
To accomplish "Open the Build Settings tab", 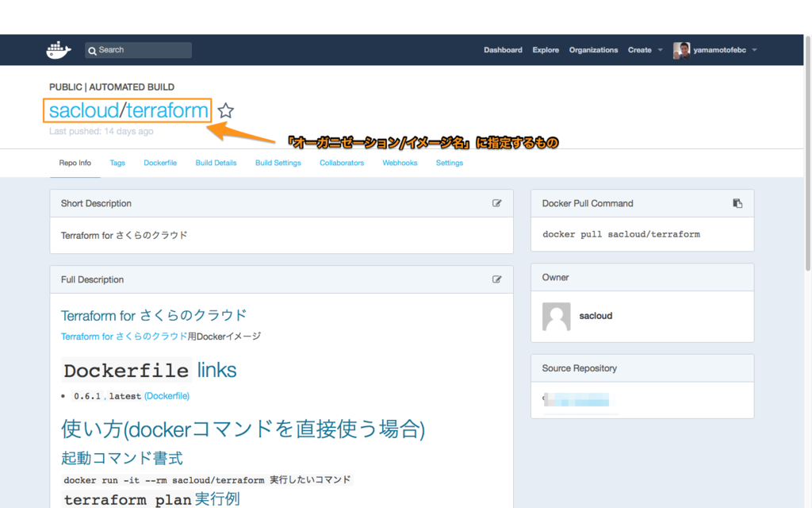I will click(x=278, y=163).
